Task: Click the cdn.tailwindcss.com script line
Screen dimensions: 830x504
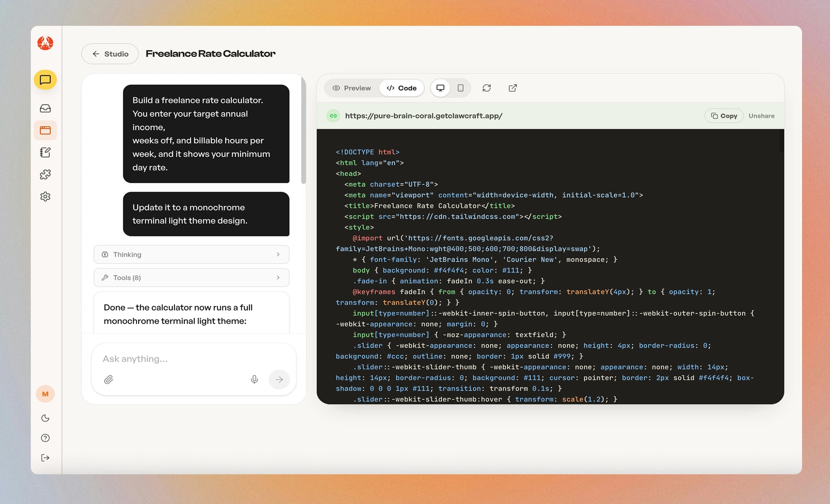Action: pos(453,216)
